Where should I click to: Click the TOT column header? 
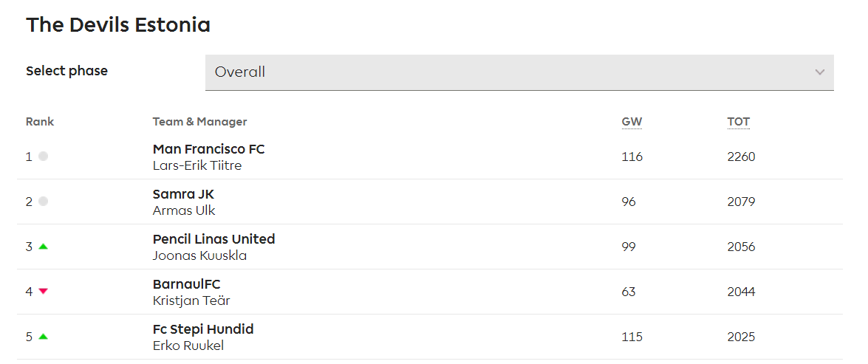(738, 122)
